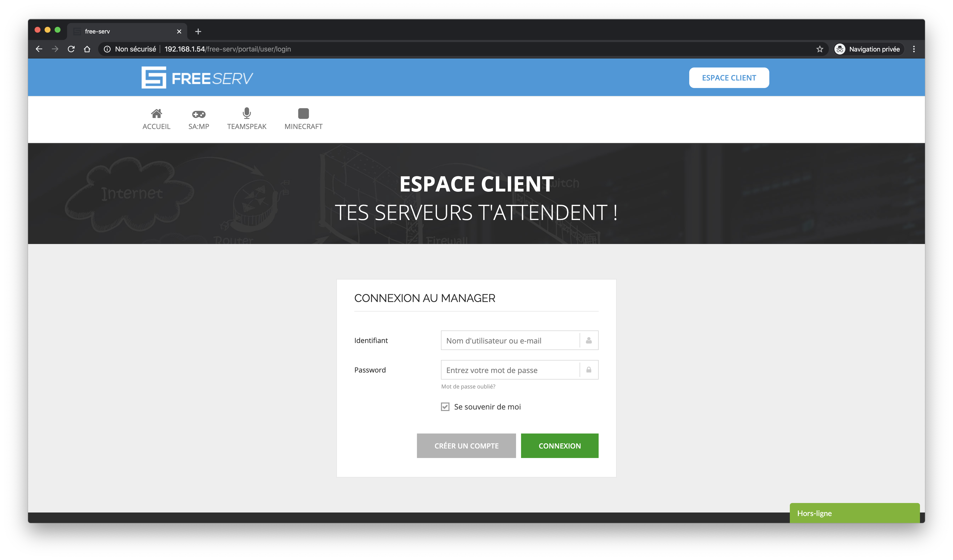Reload the page in the browser
The height and width of the screenshot is (560, 953).
click(x=71, y=49)
